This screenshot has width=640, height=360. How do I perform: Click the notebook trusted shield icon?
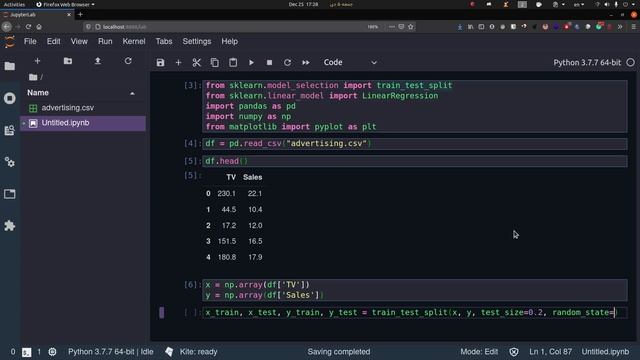514,352
